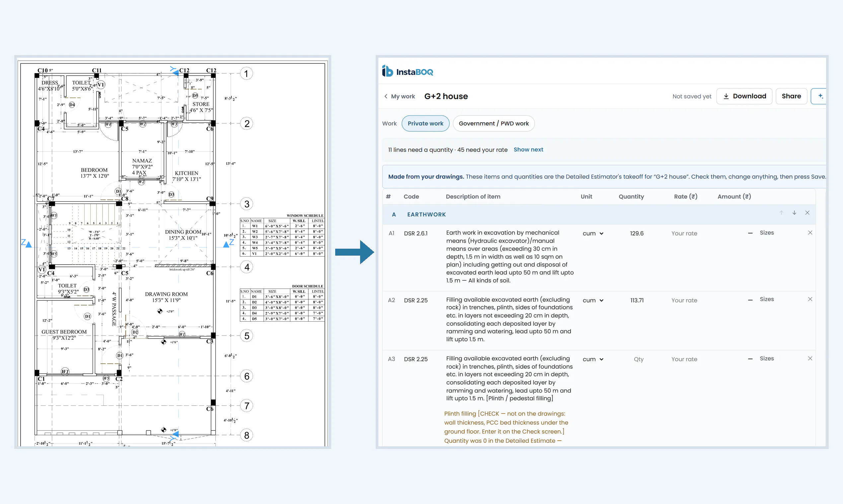Go back to My work
The height and width of the screenshot is (504, 843).
tap(399, 96)
